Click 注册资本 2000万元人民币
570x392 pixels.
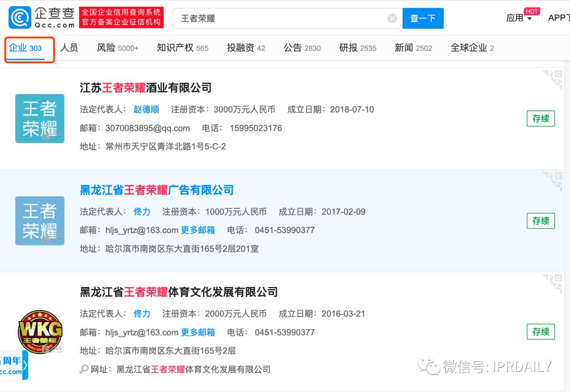pyautogui.click(x=214, y=313)
